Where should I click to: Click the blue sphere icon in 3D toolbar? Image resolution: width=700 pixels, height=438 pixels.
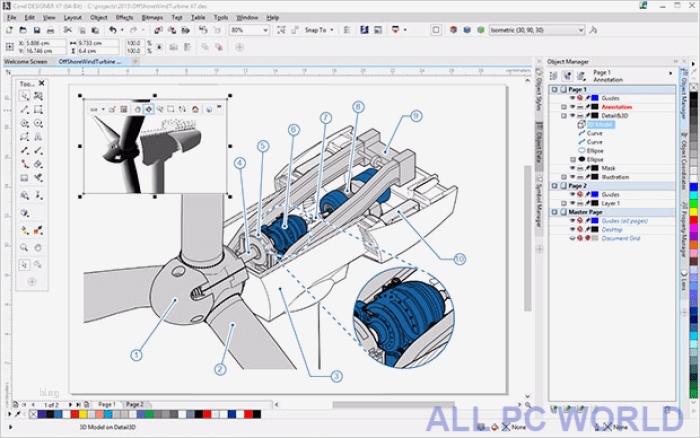209,109
